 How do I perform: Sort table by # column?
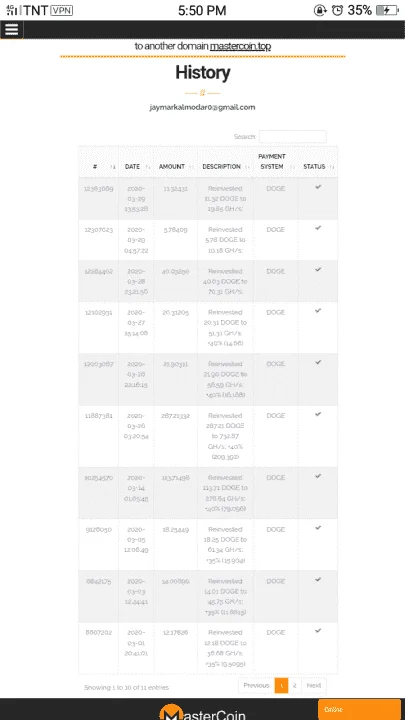(98, 167)
